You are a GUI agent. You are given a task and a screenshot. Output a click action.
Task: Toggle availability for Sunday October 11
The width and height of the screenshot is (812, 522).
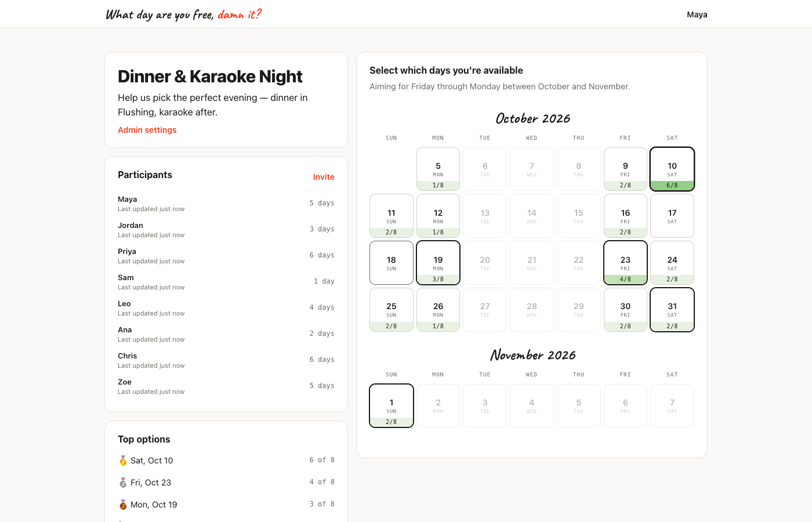point(391,216)
